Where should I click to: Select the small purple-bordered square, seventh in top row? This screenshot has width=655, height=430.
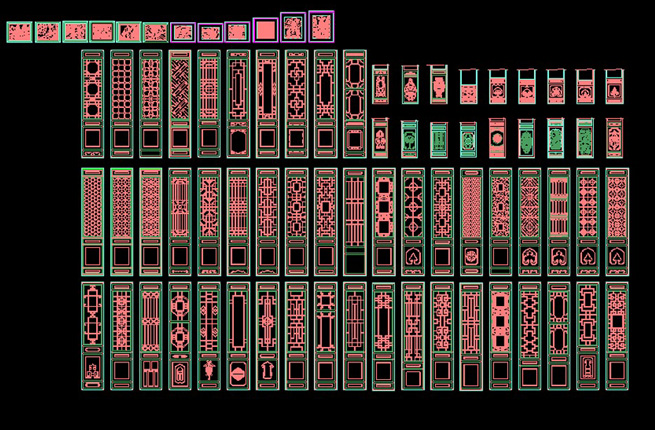[182, 32]
